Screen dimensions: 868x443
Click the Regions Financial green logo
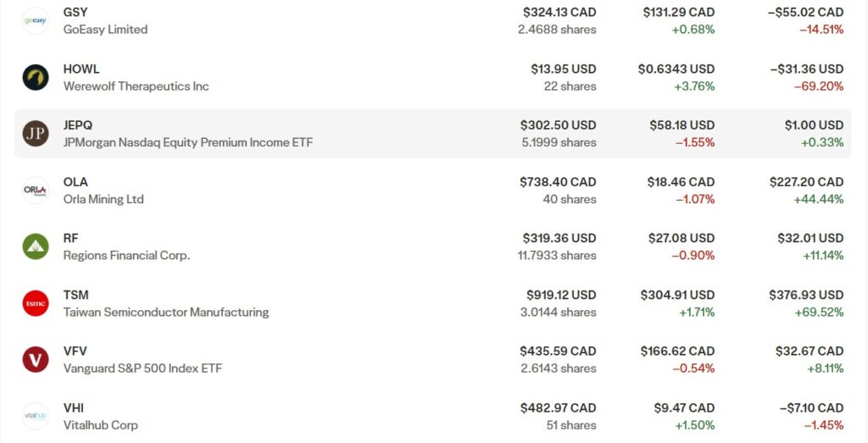coord(36,246)
